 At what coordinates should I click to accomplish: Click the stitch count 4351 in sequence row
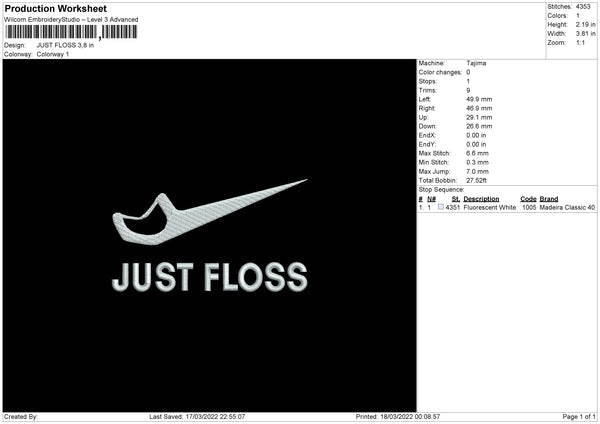453,207
